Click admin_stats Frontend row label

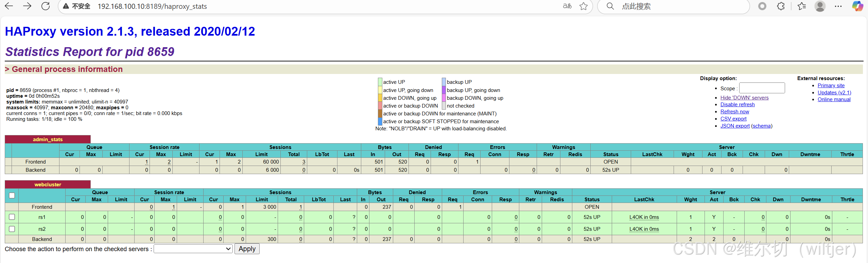35,162
